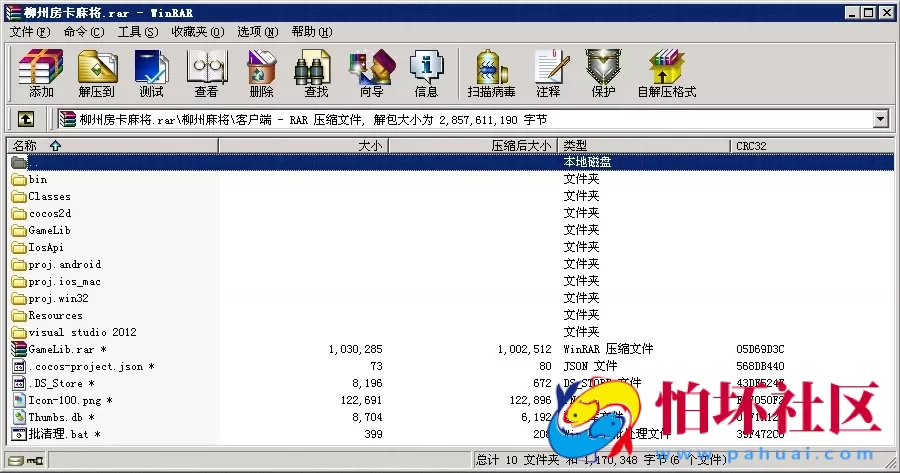900x473 pixels.
Task: Run 扫描病毒 (virus scan) tool
Action: click(491, 73)
